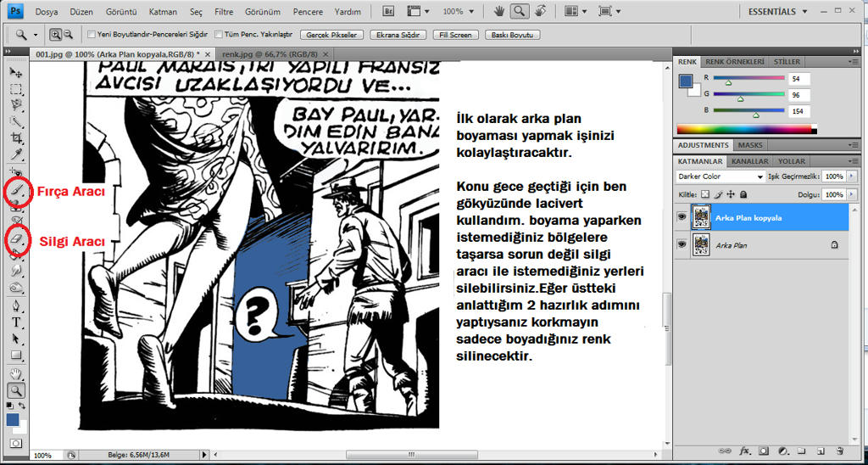The width and height of the screenshot is (868, 465).
Task: Switch to the renk.jpg document tab
Action: (x=270, y=54)
